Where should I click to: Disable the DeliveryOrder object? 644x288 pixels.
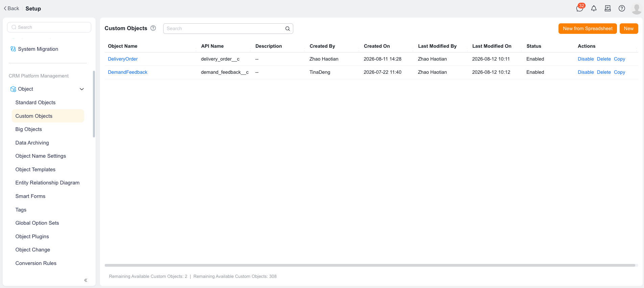tap(586, 59)
